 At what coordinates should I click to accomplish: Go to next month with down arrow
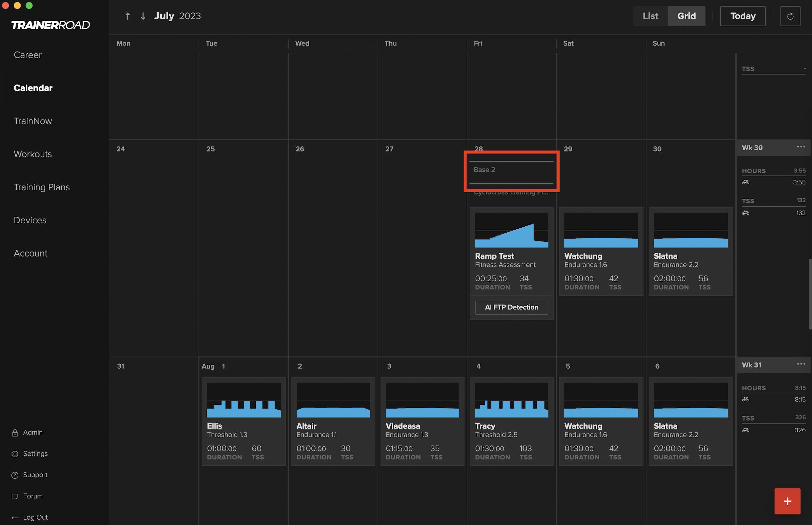click(143, 16)
